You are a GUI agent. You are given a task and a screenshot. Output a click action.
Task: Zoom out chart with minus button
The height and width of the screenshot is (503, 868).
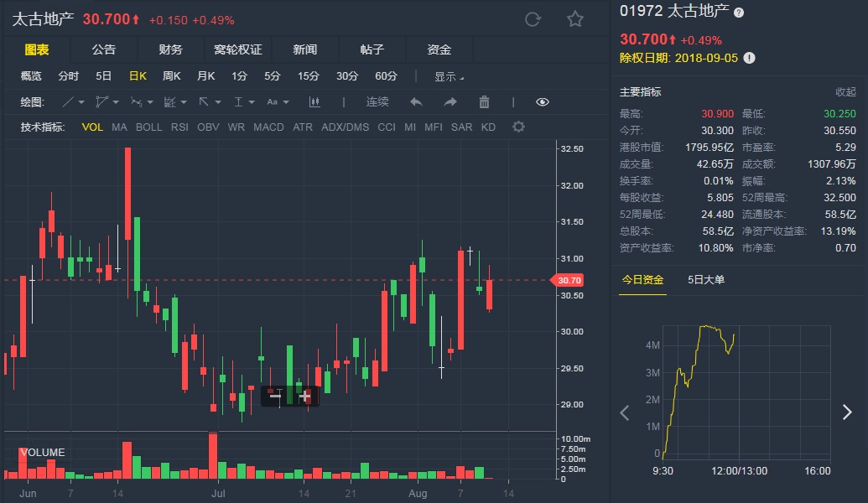pos(275,396)
